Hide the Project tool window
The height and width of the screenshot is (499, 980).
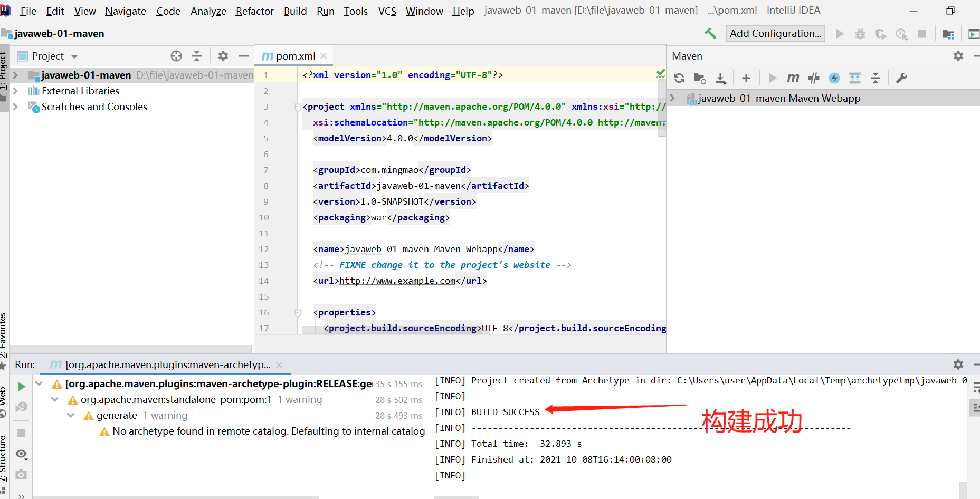[x=243, y=56]
